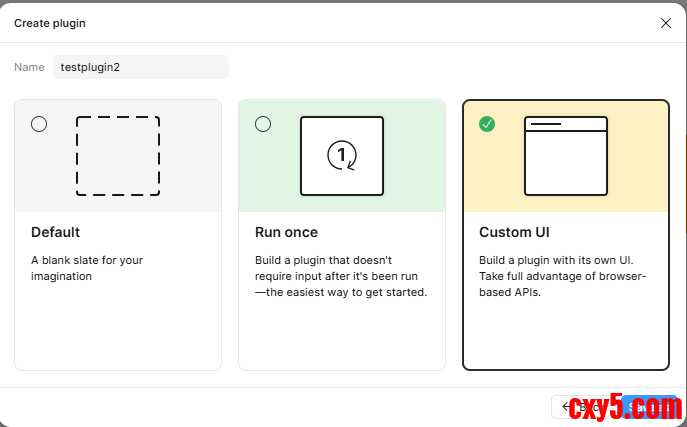This screenshot has width=687, height=427.
Task: Select the Default radio button
Action: [x=39, y=124]
